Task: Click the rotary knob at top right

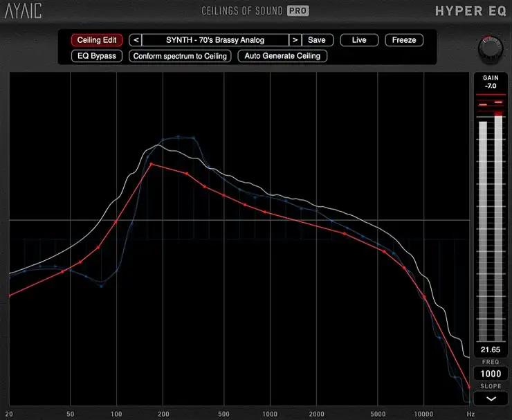Action: (x=491, y=48)
